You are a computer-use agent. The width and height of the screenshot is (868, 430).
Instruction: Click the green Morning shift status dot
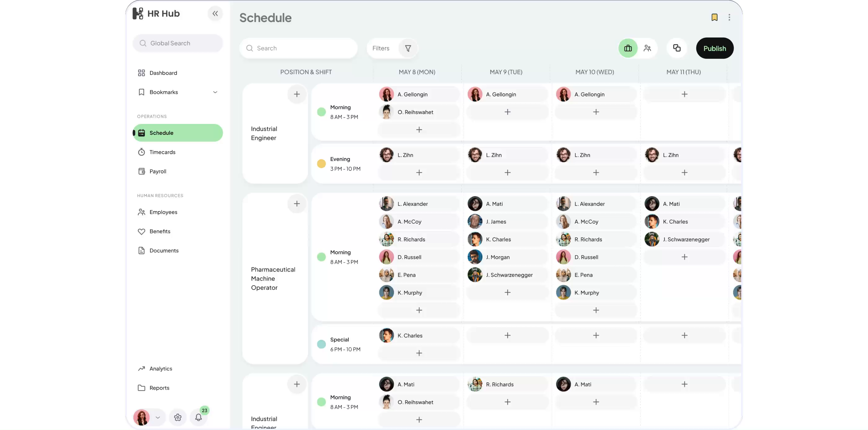click(321, 112)
